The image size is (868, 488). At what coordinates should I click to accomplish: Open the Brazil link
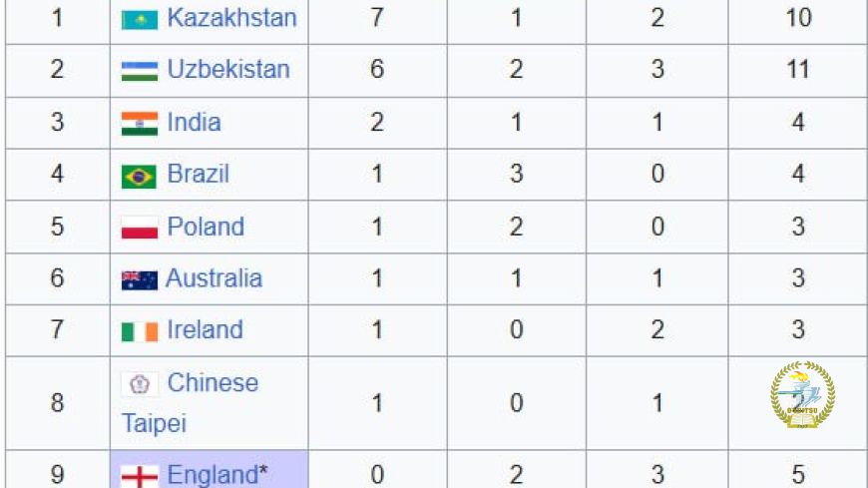pos(199,174)
